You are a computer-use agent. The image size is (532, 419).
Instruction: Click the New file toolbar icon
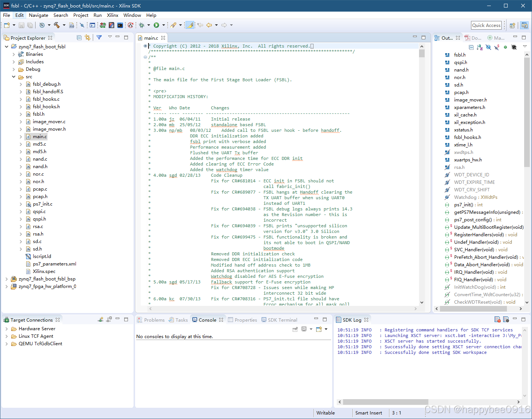(x=7, y=25)
